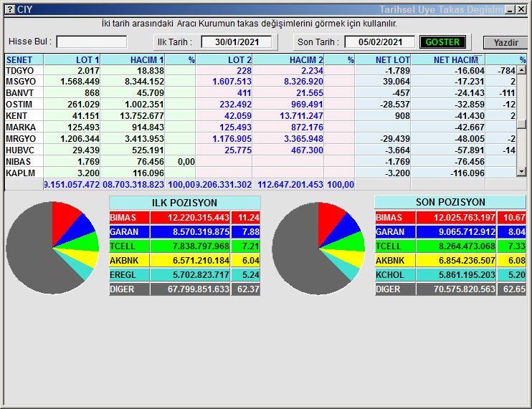This screenshot has width=532, height=409.
Task: Click SON POZISYON header
Action: (x=450, y=202)
